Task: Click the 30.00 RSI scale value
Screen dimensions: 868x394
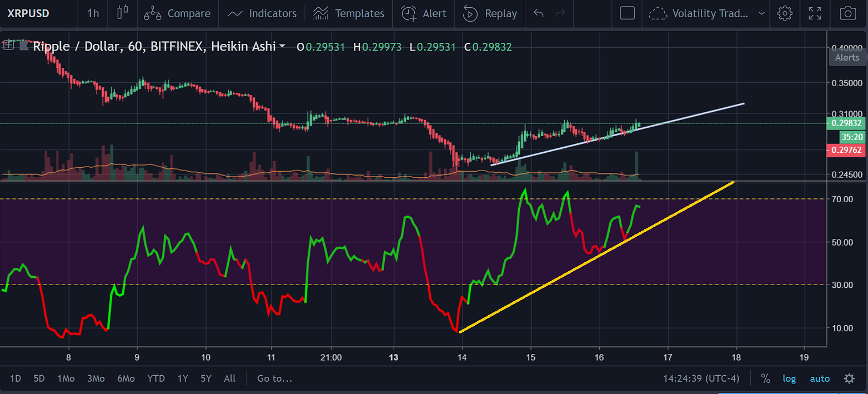Action: coord(843,285)
